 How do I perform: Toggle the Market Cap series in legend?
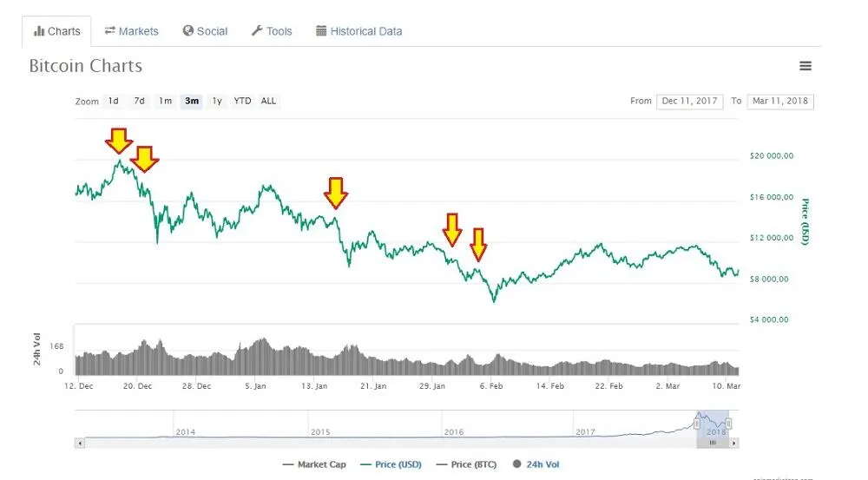[314, 464]
